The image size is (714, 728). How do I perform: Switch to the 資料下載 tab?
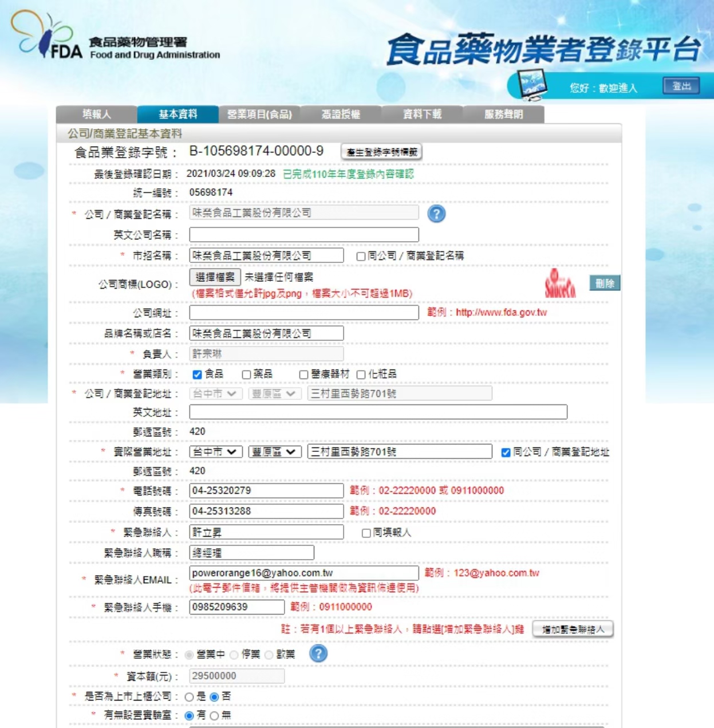[x=422, y=114]
